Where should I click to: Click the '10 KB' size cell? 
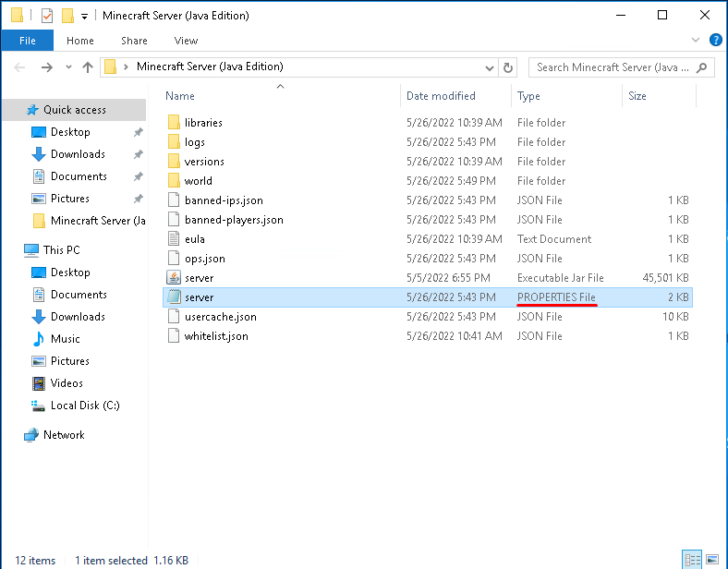coord(675,317)
